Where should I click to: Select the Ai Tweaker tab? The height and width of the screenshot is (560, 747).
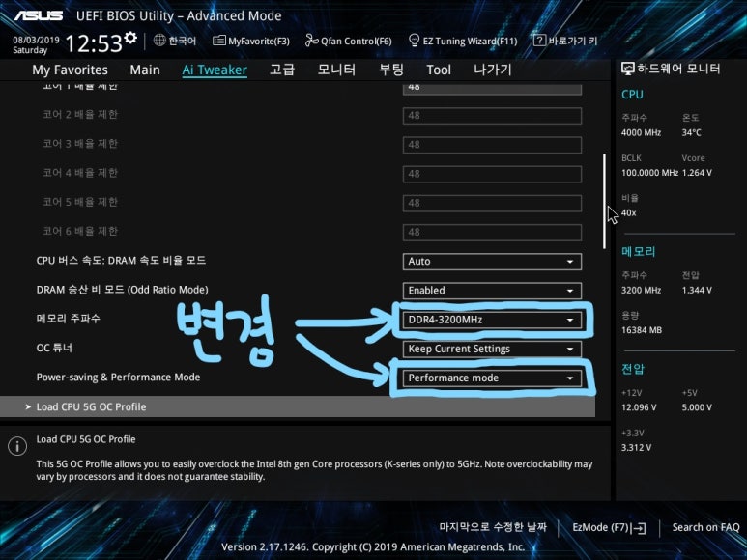click(x=215, y=70)
